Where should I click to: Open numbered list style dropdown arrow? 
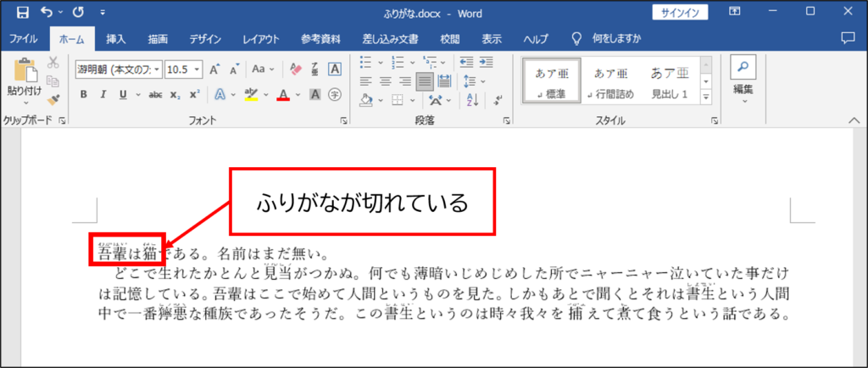pos(411,62)
